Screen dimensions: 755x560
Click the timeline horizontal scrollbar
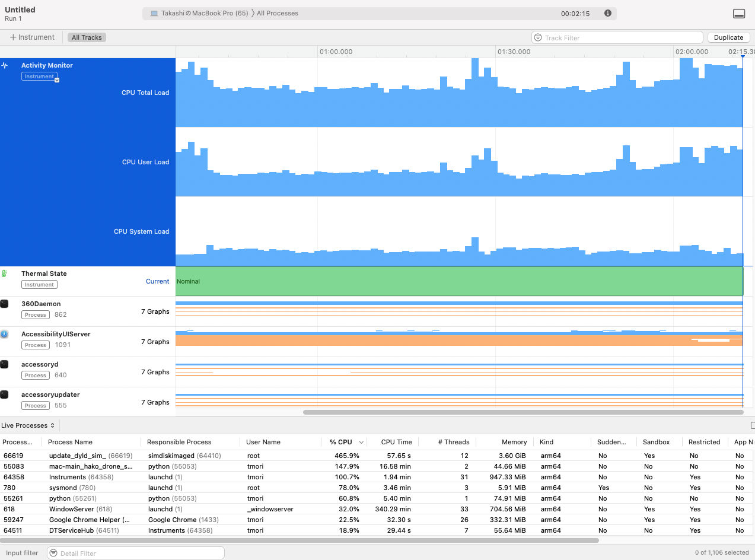coord(522,412)
